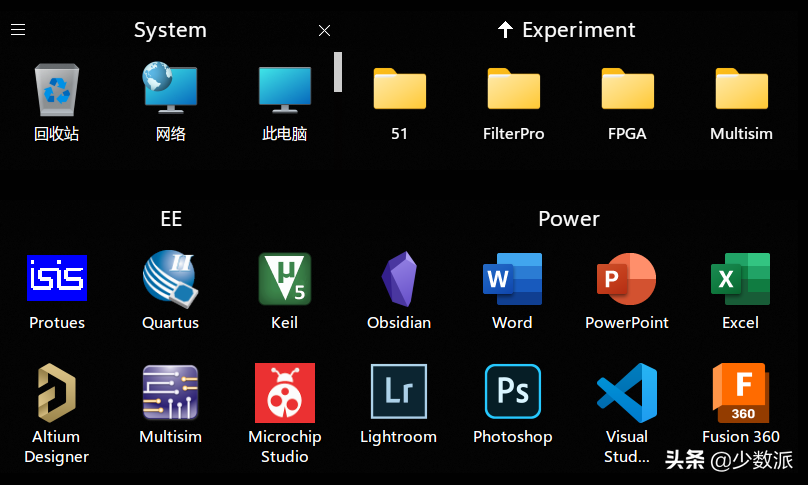Open the Multisim app in EE group
The height and width of the screenshot is (485, 808).
tap(170, 392)
